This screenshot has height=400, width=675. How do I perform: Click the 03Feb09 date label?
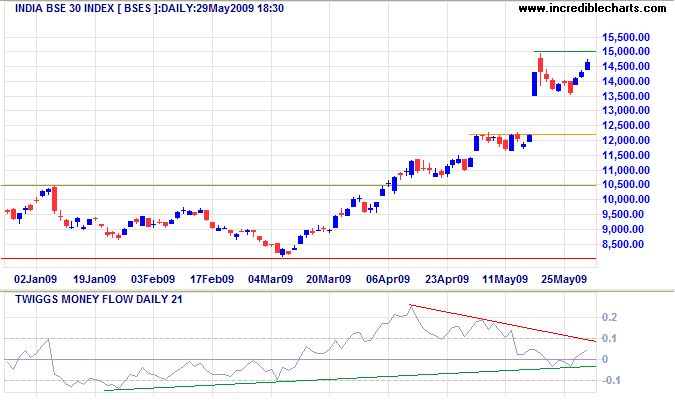pyautogui.click(x=153, y=279)
